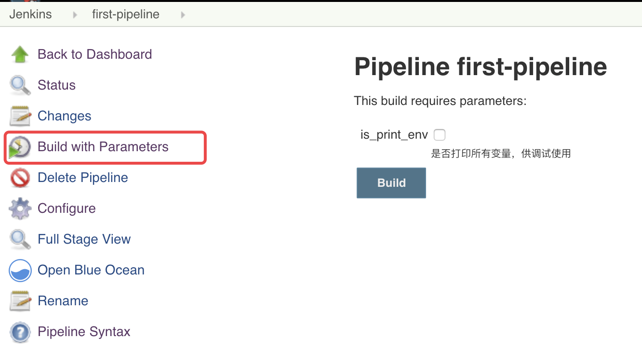Expand the arrow after first-pipeline breadcrumb
The image size is (642, 364).
coord(183,15)
